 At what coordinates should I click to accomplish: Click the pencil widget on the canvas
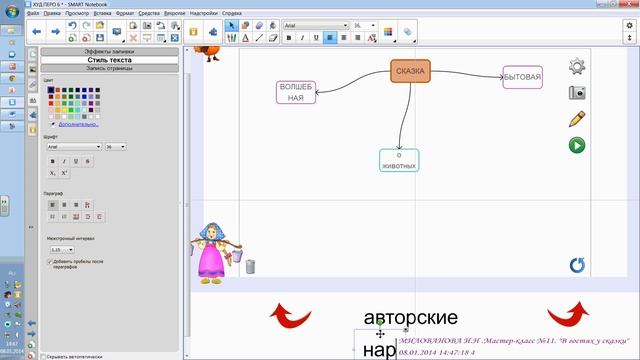[577, 119]
